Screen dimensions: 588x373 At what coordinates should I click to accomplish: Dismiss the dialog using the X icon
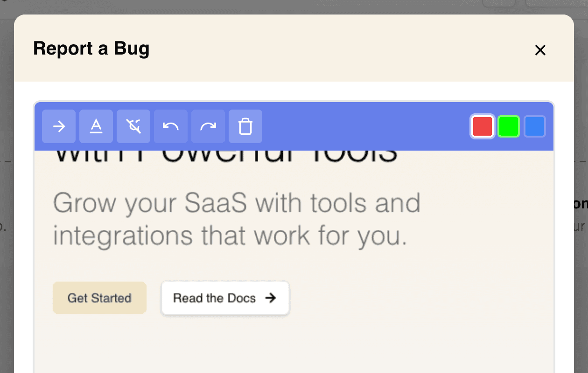(540, 50)
